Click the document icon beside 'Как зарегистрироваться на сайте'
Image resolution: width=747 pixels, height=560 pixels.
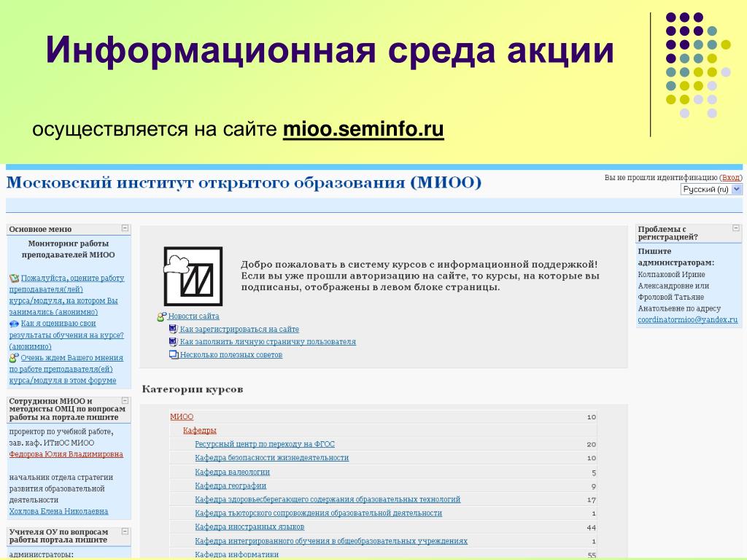[x=174, y=329]
